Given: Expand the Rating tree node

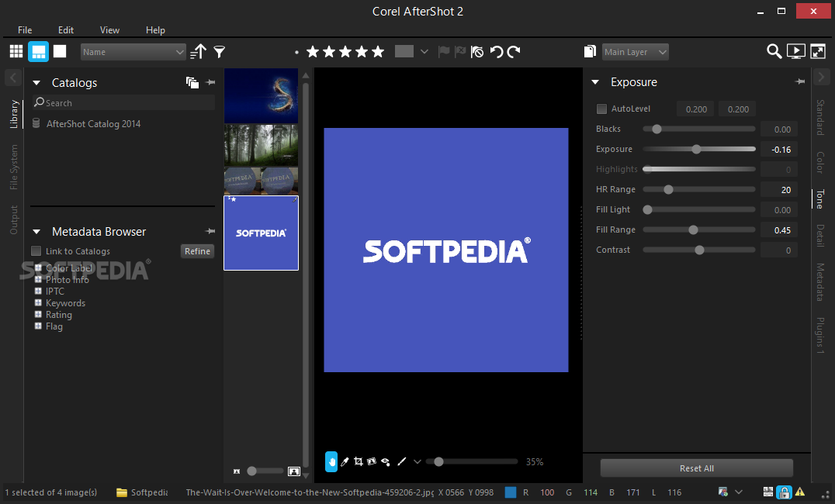Looking at the screenshot, I should [38, 315].
